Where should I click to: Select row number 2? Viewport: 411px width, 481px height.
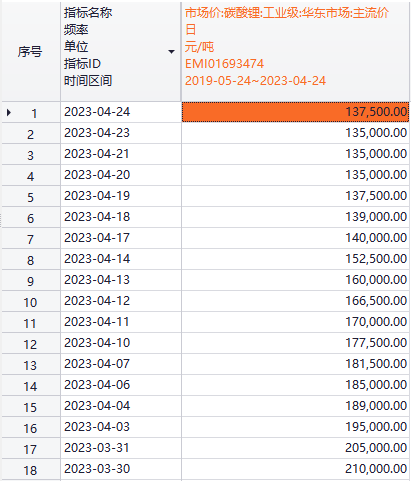tap(30, 134)
